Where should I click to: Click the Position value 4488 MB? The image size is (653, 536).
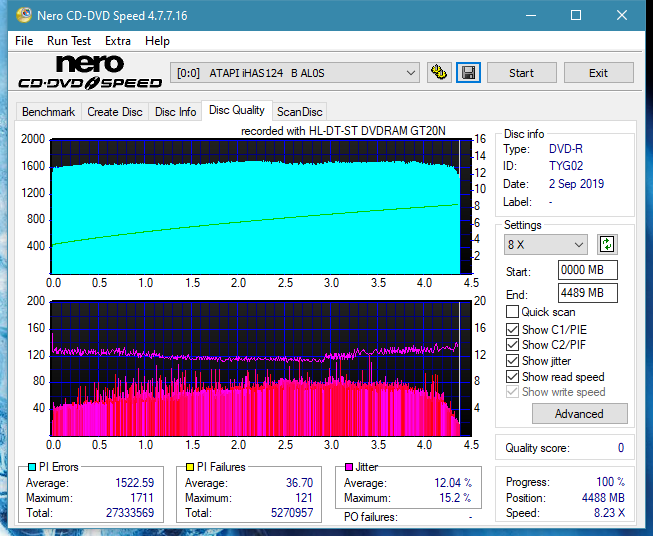[603, 498]
